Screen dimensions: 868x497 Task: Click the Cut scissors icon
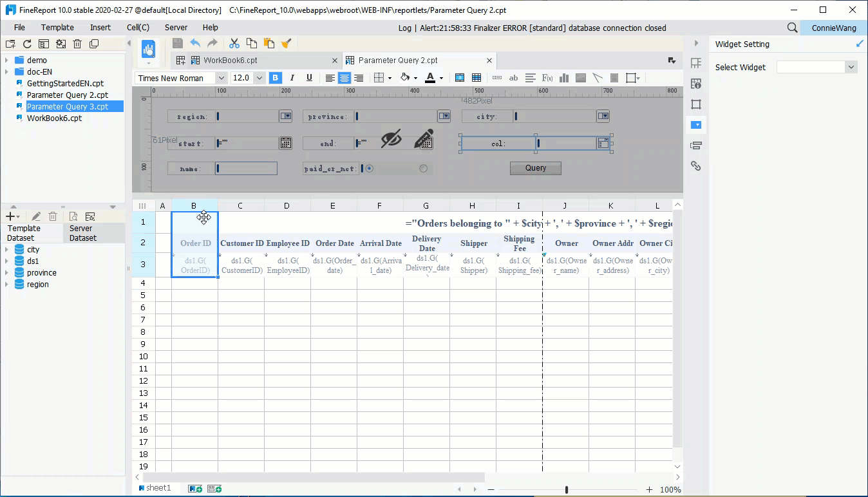[x=234, y=43]
